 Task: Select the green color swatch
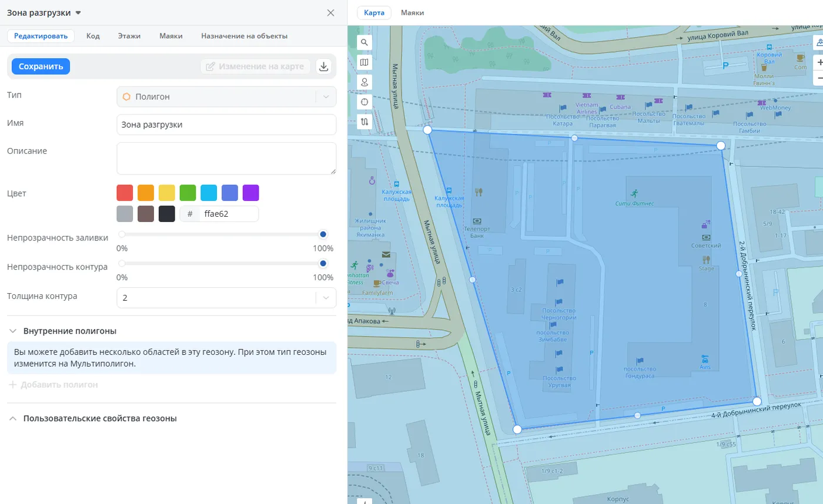click(188, 193)
